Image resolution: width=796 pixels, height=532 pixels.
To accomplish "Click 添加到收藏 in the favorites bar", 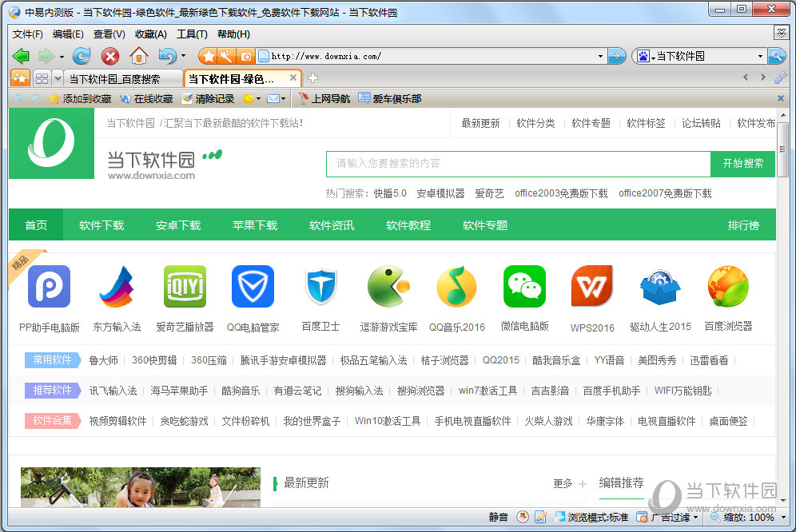I will click(80, 98).
